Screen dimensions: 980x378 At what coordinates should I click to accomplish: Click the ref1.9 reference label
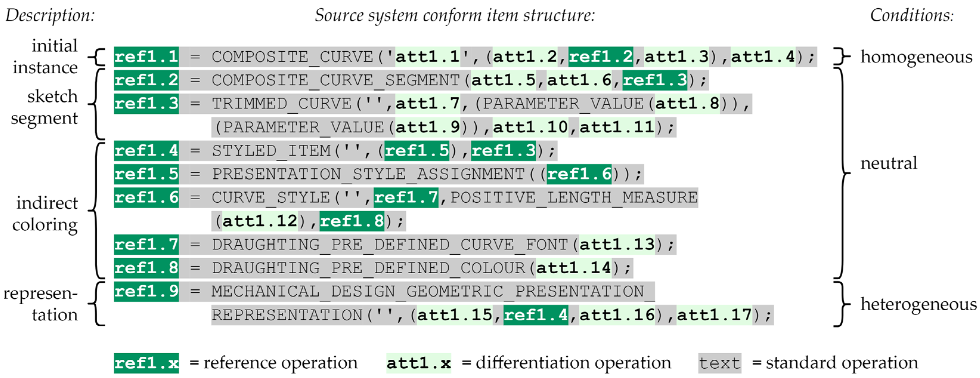click(146, 291)
